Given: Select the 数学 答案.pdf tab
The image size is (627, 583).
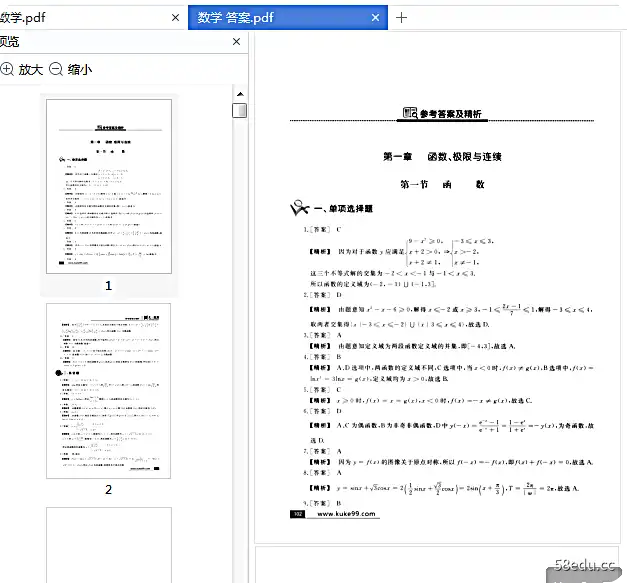Looking at the screenshot, I should click(x=287, y=18).
